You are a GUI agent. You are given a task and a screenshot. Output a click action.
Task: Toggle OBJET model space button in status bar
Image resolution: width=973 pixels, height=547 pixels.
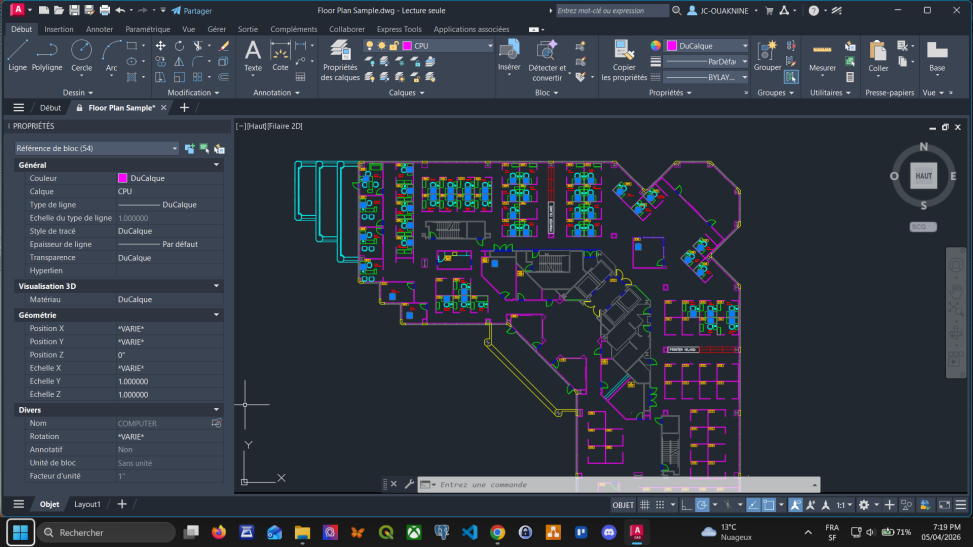click(x=623, y=505)
